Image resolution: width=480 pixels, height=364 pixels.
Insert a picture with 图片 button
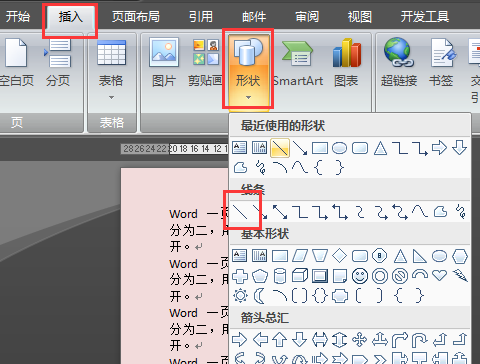[164, 63]
